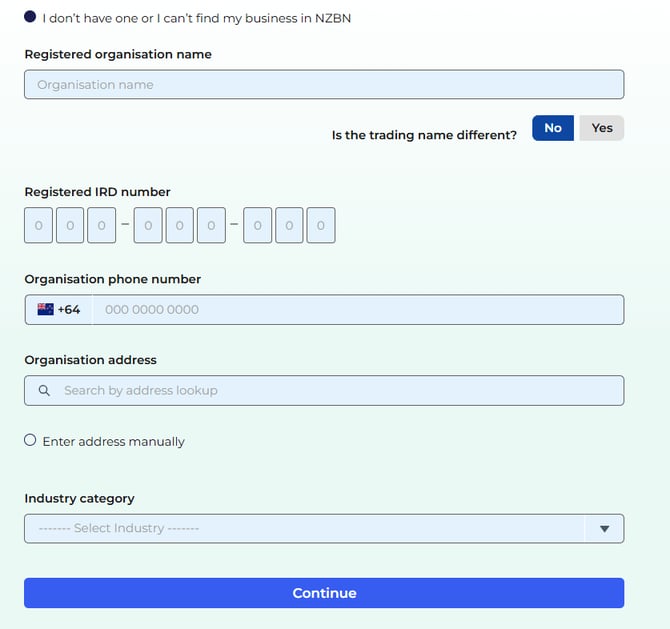Click the first IRD number digit box
Image resolution: width=670 pixels, height=629 pixels.
(39, 226)
